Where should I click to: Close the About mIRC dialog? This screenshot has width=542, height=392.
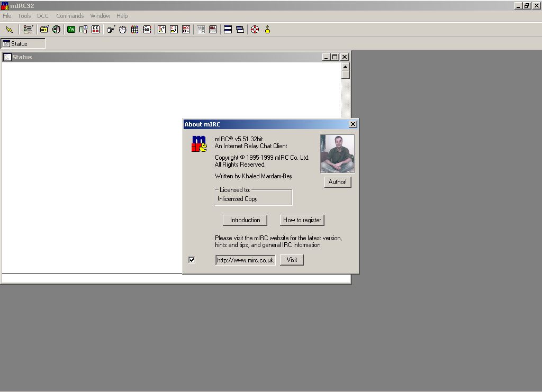point(353,124)
